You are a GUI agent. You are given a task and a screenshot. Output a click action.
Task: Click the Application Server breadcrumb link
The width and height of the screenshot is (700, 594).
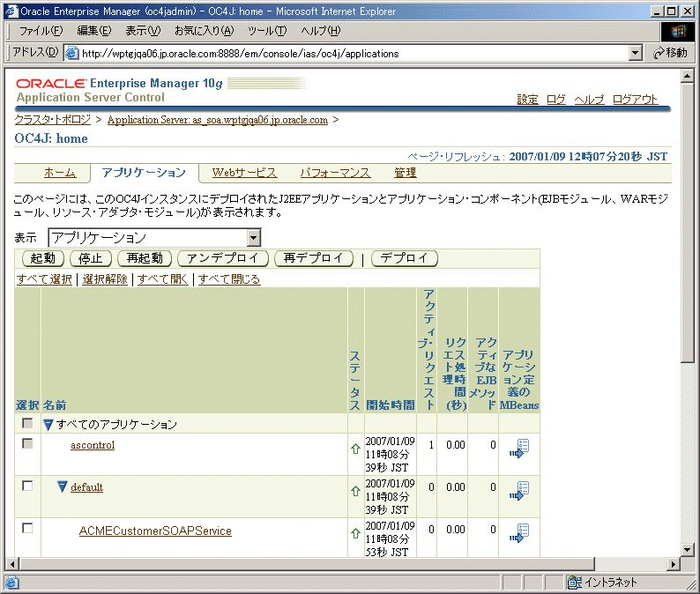point(218,120)
